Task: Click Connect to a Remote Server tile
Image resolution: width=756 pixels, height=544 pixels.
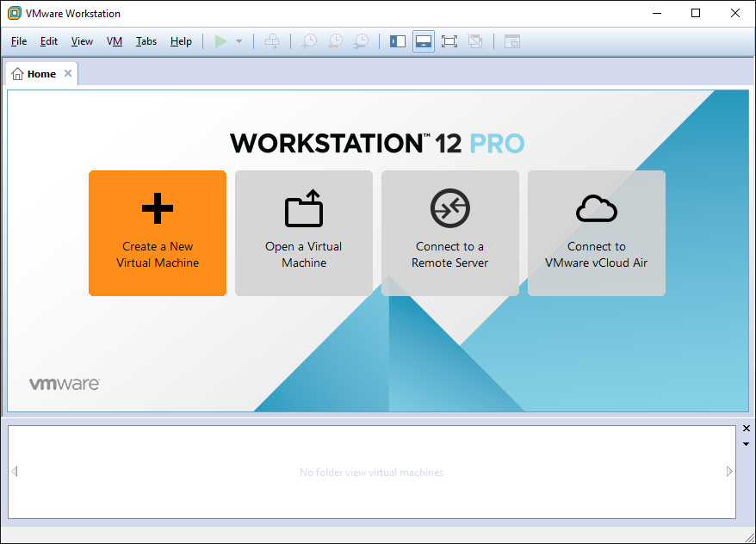Action: [x=450, y=233]
